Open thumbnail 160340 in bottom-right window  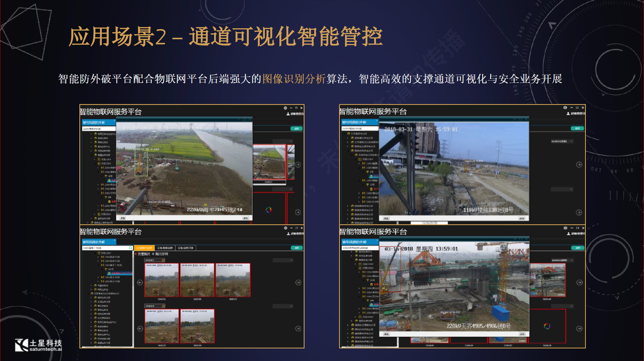(x=547, y=280)
